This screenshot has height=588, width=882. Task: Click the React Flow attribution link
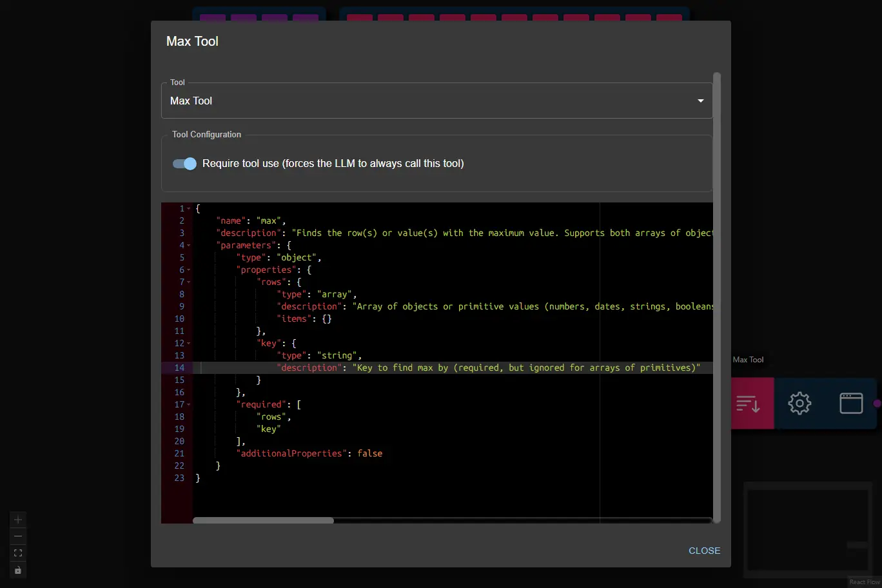(864, 582)
